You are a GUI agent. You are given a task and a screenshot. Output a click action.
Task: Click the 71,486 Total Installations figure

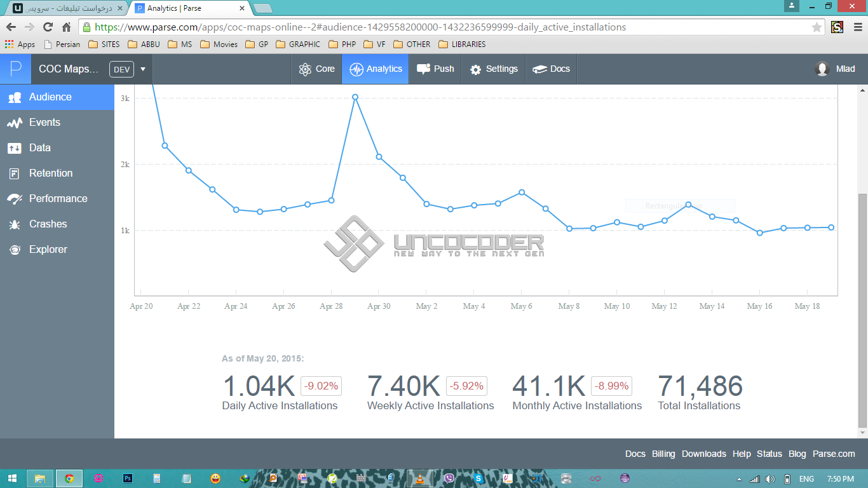click(x=700, y=386)
